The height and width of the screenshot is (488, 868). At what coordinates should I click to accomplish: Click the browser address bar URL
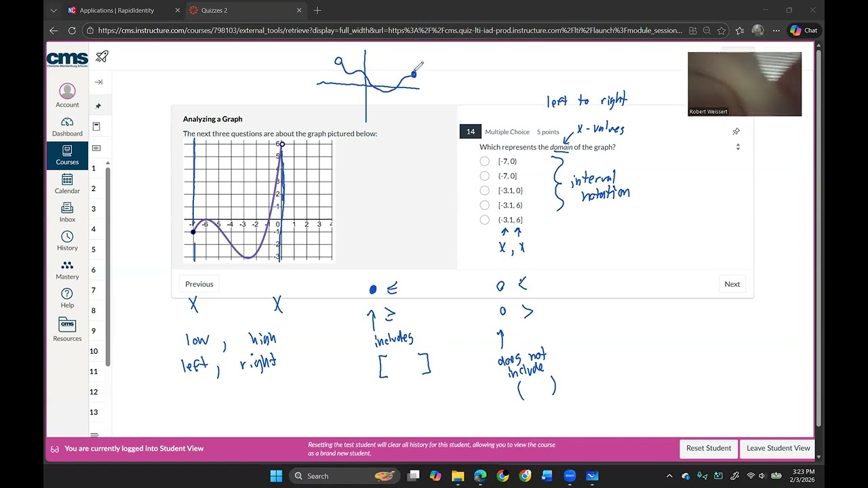pyautogui.click(x=390, y=30)
